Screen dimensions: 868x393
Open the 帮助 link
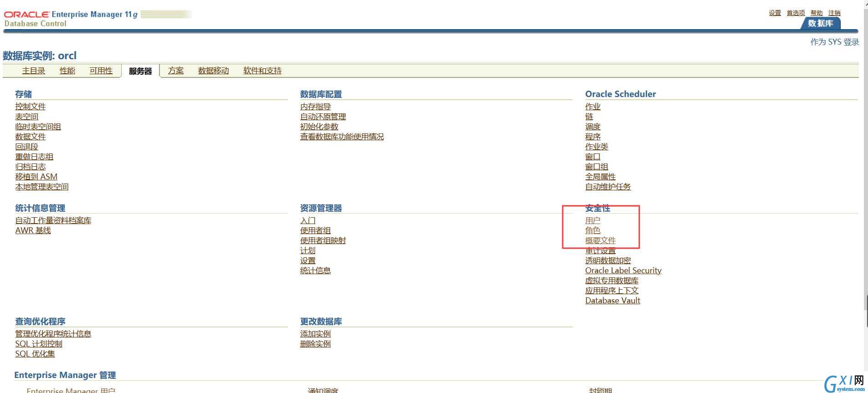click(x=817, y=13)
